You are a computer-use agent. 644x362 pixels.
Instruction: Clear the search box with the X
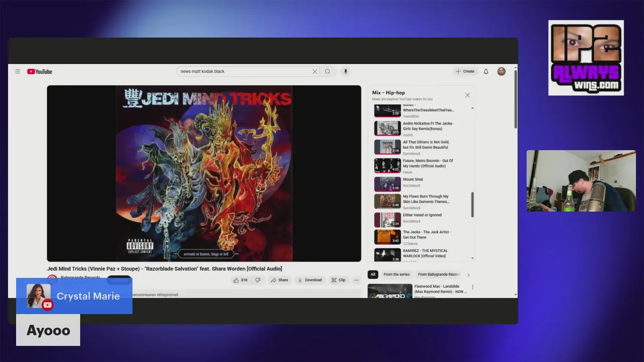click(315, 71)
